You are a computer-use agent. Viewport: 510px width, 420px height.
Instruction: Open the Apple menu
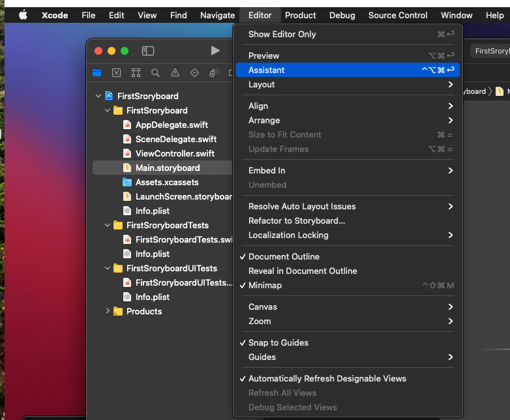click(23, 15)
